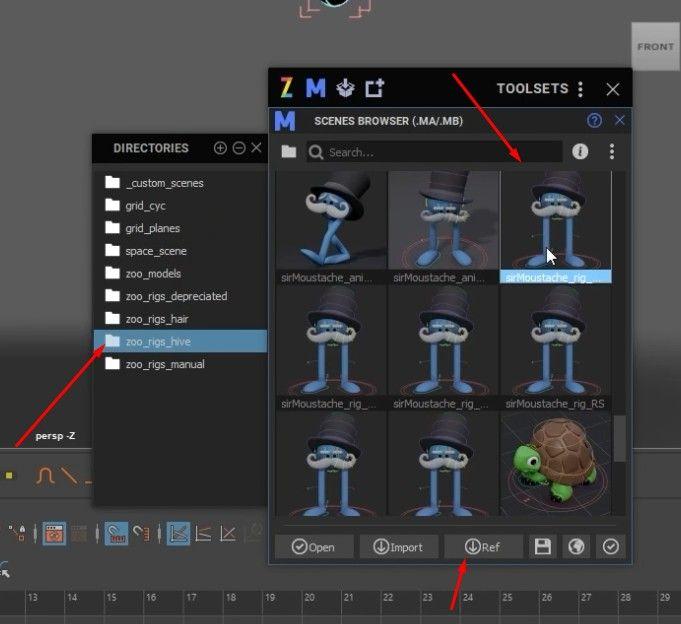Enable the normalized crossed-lines view icon
Viewport: 681px width, 624px height.
228,533
